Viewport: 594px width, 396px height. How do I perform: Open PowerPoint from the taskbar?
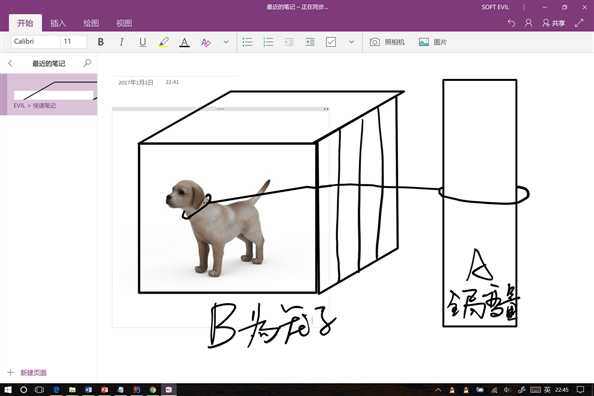point(105,390)
